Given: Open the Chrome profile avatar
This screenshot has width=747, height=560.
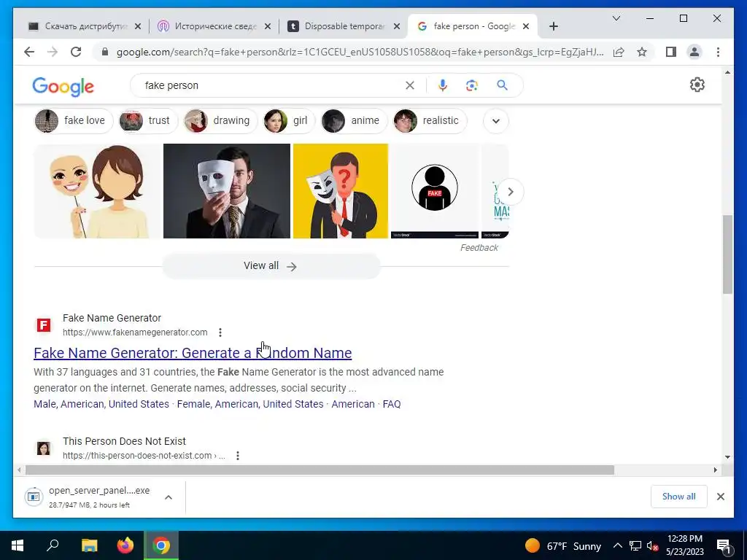Looking at the screenshot, I should (694, 52).
